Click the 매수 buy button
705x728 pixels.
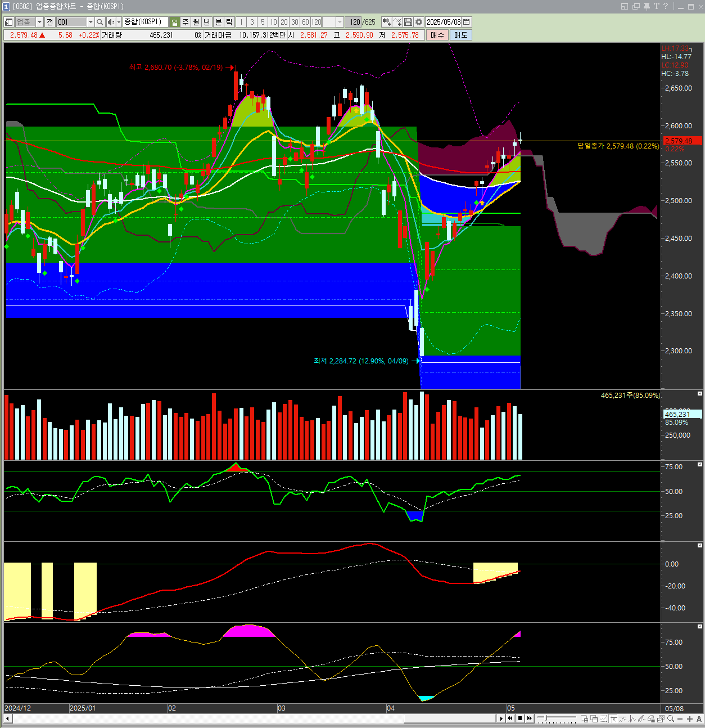coord(437,35)
